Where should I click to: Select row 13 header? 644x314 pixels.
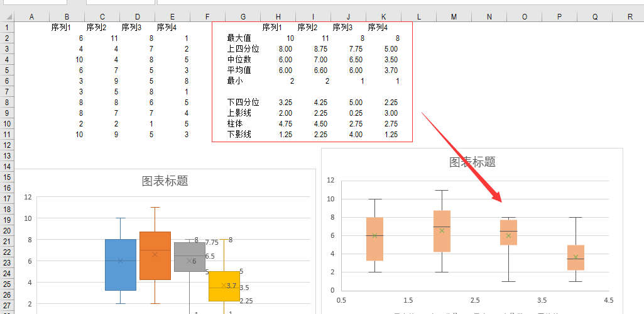(x=7, y=156)
